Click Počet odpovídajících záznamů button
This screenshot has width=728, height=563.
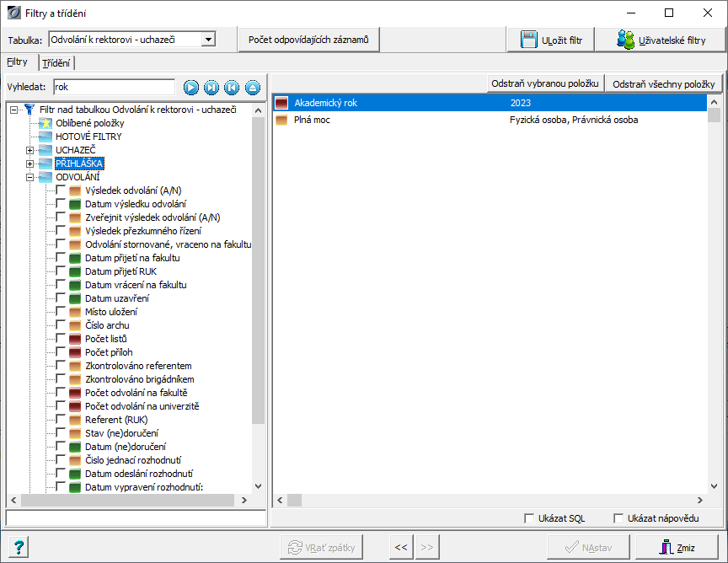tap(309, 40)
